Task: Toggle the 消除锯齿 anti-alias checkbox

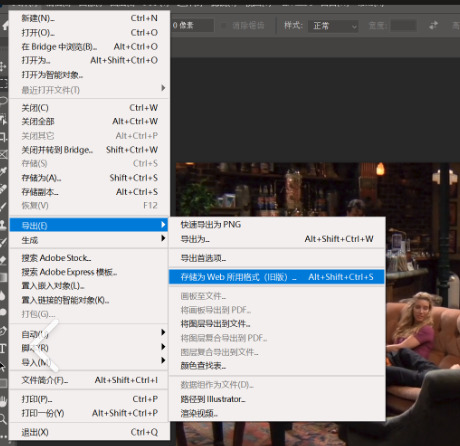Action: [x=223, y=26]
